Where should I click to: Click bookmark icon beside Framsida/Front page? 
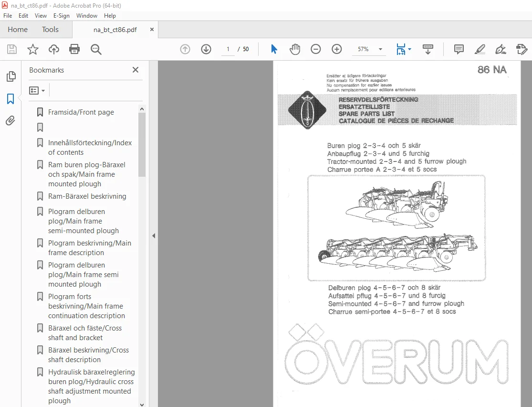40,112
